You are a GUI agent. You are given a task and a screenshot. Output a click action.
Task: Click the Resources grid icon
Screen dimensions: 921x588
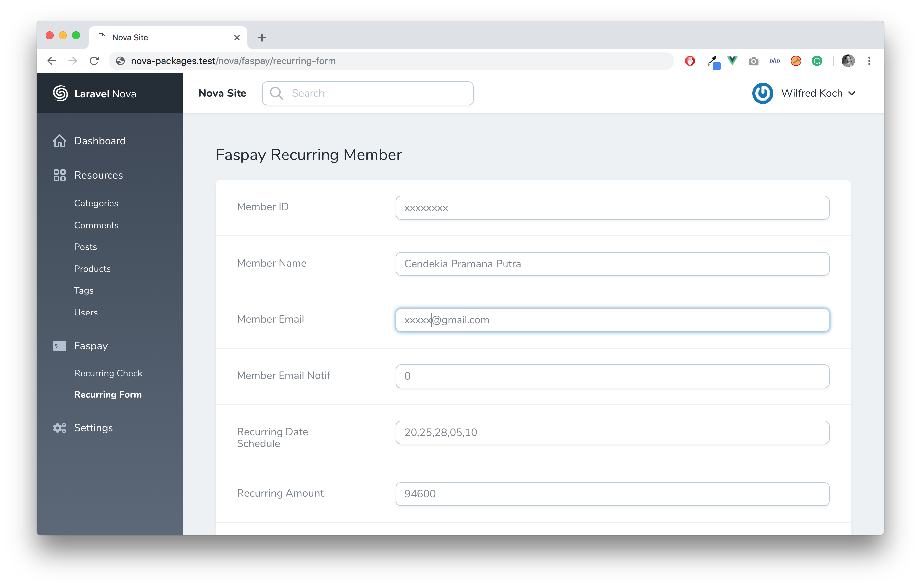(x=59, y=175)
